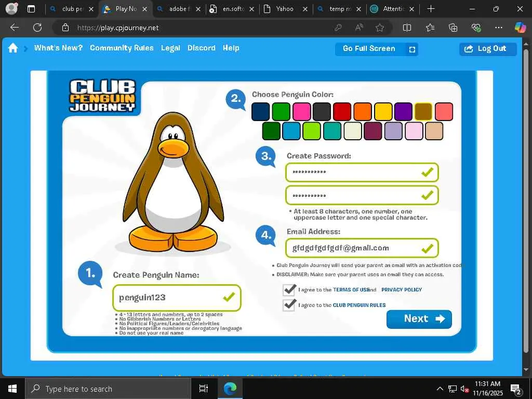Open PRIVACY POLICY link
The height and width of the screenshot is (399, 532).
click(402, 290)
